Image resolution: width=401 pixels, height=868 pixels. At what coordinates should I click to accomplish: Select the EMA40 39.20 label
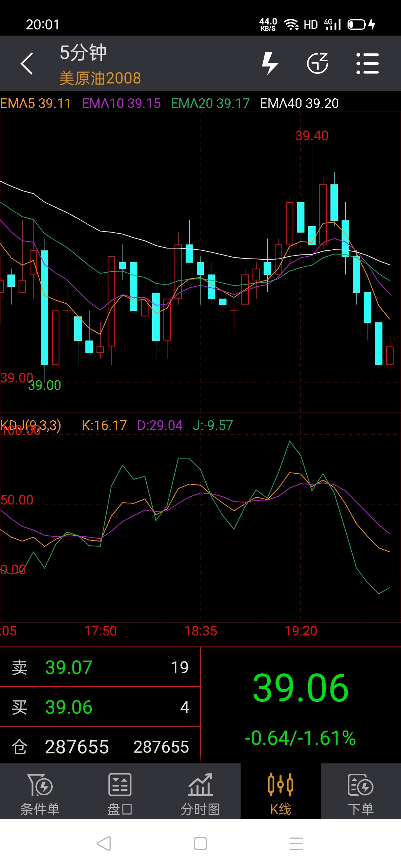(299, 103)
